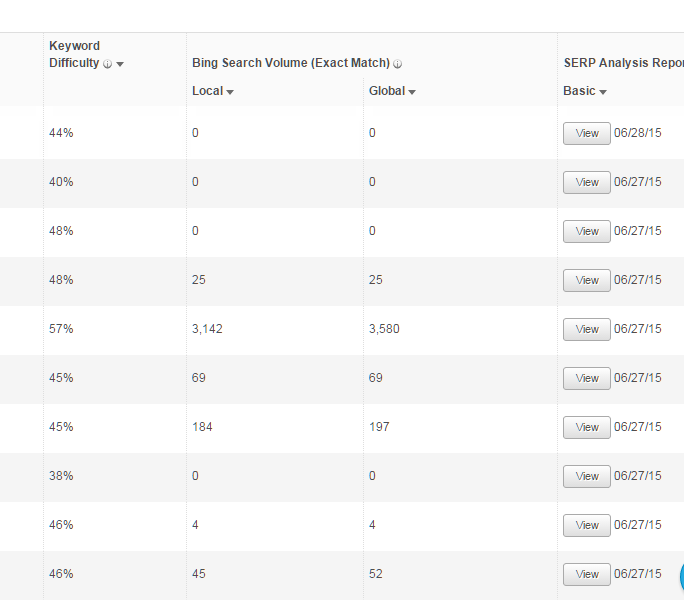Open View report for 40% row

(587, 182)
